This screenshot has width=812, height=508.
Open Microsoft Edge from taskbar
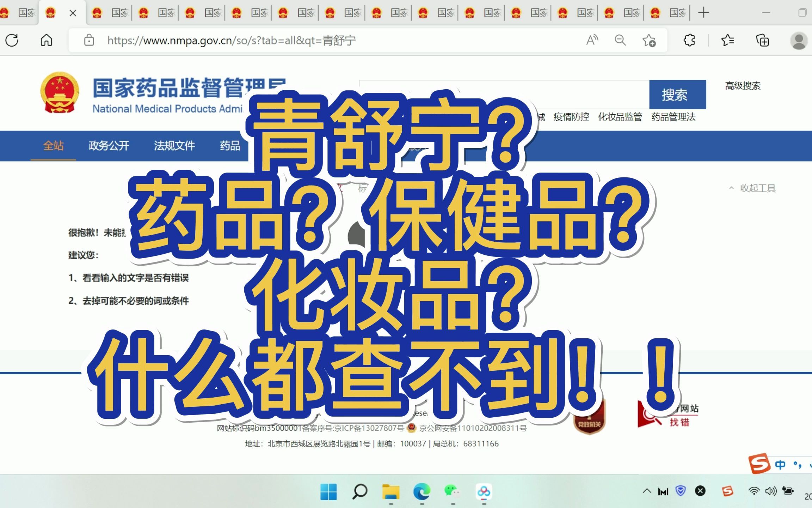coord(422,492)
